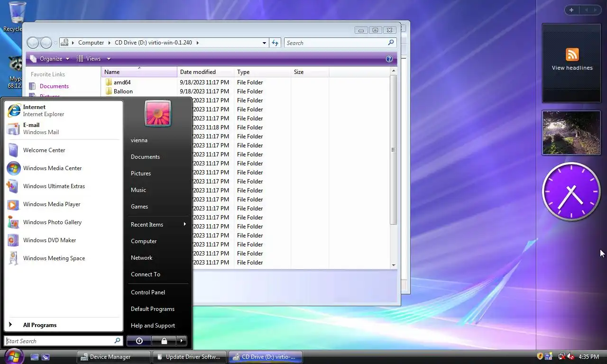Open Welcome Center in Start menu

pyautogui.click(x=63, y=150)
